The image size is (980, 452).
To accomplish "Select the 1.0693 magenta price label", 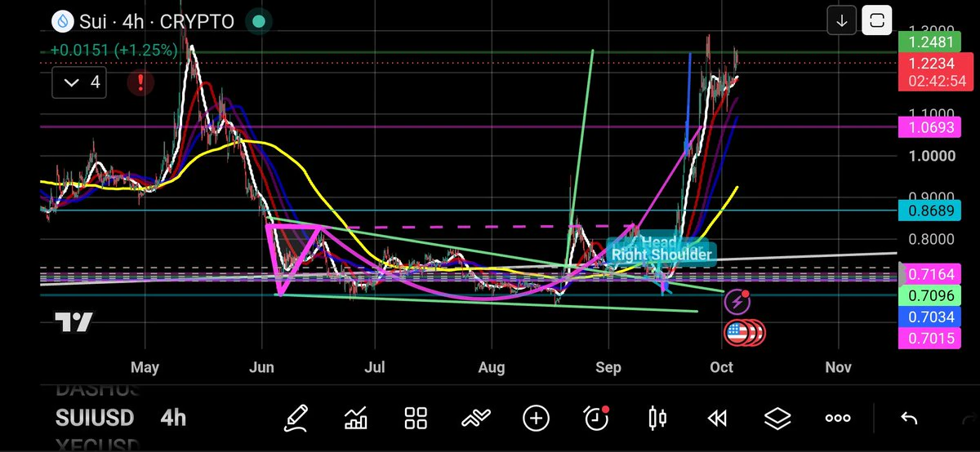I will point(931,127).
